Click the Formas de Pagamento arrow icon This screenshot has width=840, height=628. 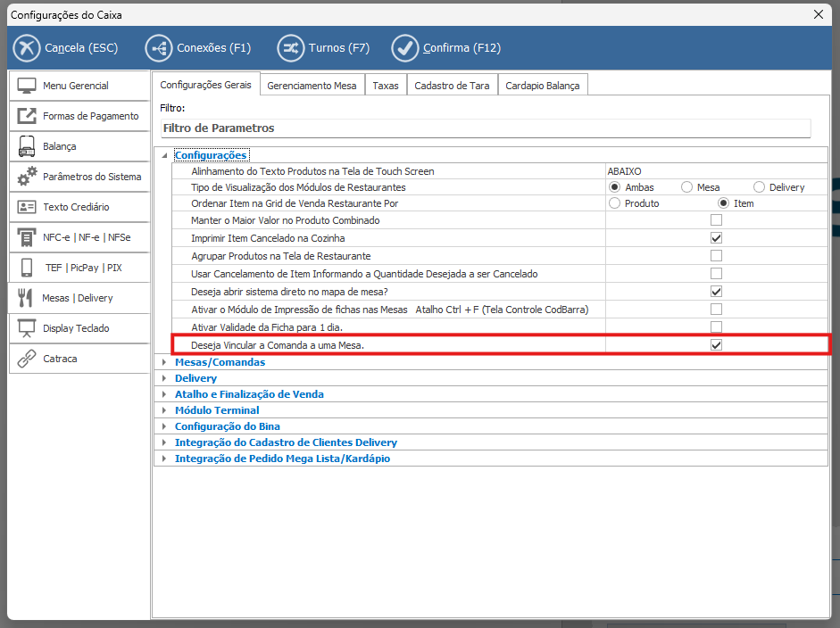pyautogui.click(x=27, y=116)
